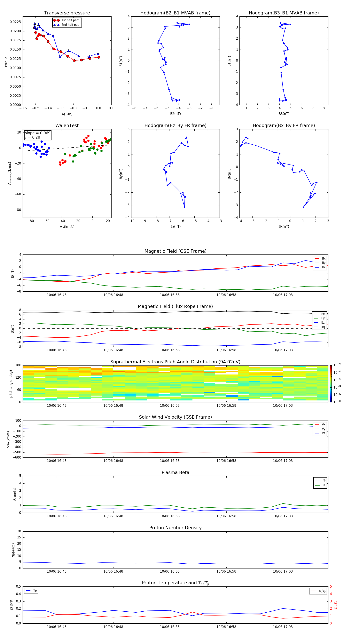
Task: Select "Bz'" in the Flux Rope legend
Action: (x=320, y=323)
